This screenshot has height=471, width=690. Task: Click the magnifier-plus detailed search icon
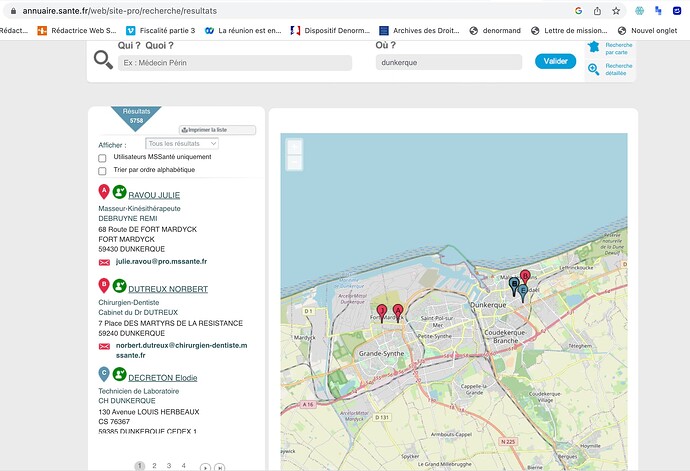[x=594, y=69]
